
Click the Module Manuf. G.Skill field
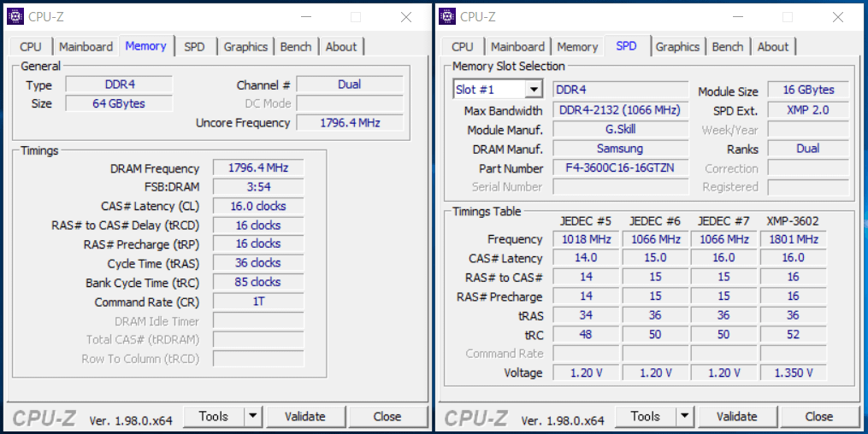coord(621,129)
